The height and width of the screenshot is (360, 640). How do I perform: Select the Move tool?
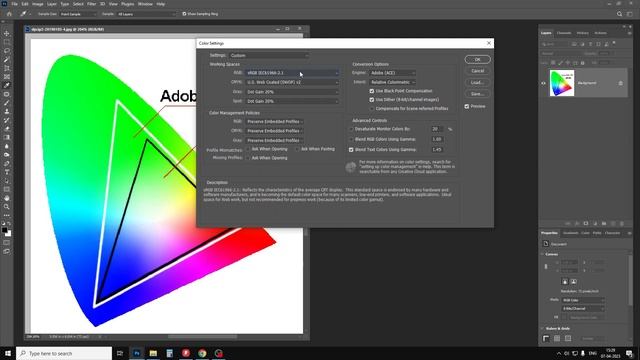[7, 33]
